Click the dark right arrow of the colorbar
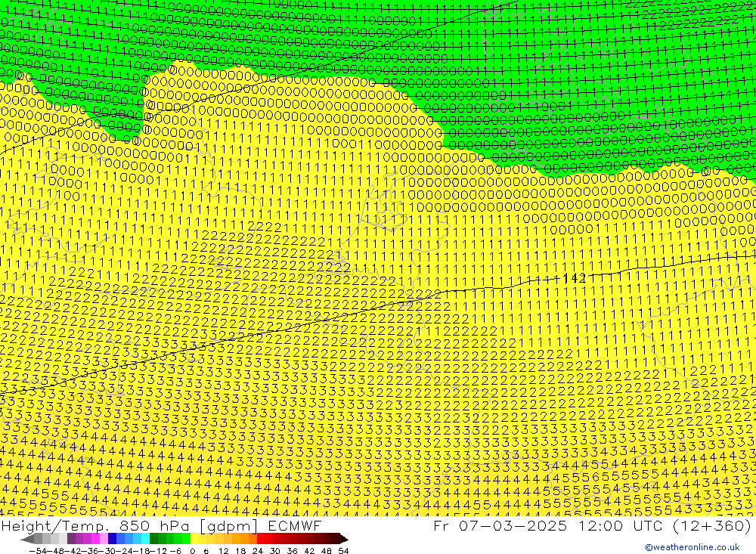Viewport: 756px width, 554px height. coord(344,540)
